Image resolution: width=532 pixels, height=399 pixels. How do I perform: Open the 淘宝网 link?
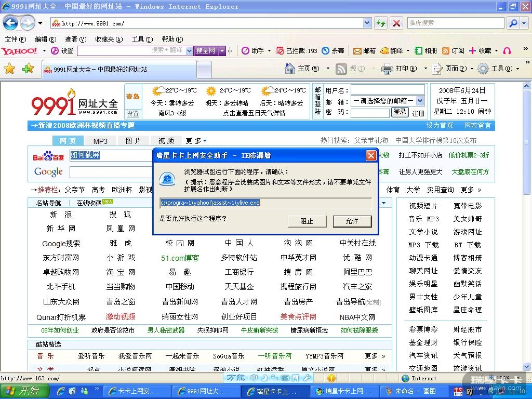click(121, 272)
